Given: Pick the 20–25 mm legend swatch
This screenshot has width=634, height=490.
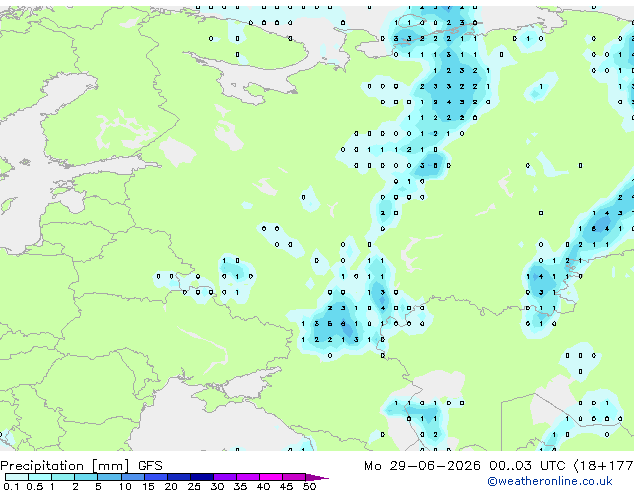Looking at the screenshot, I should click(179, 477).
